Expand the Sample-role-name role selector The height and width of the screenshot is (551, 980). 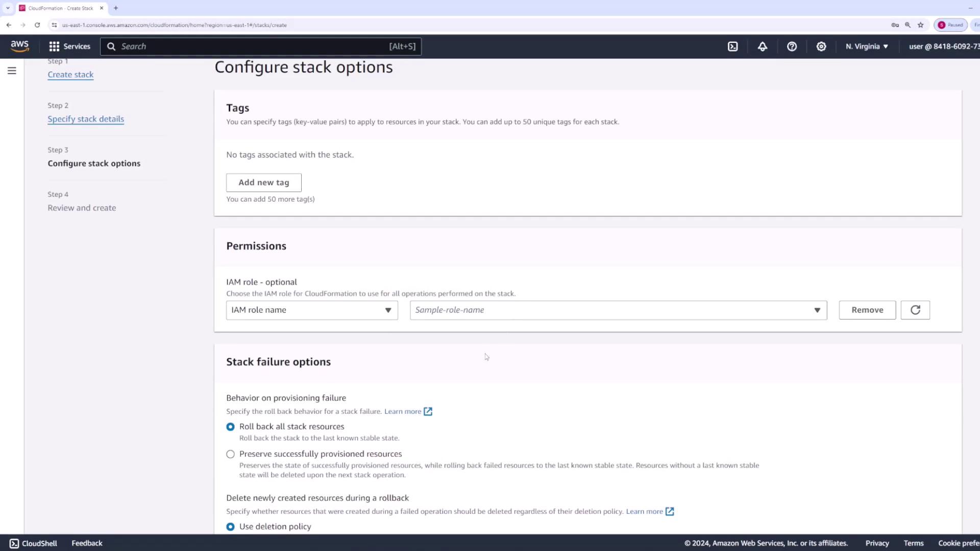[x=618, y=310]
